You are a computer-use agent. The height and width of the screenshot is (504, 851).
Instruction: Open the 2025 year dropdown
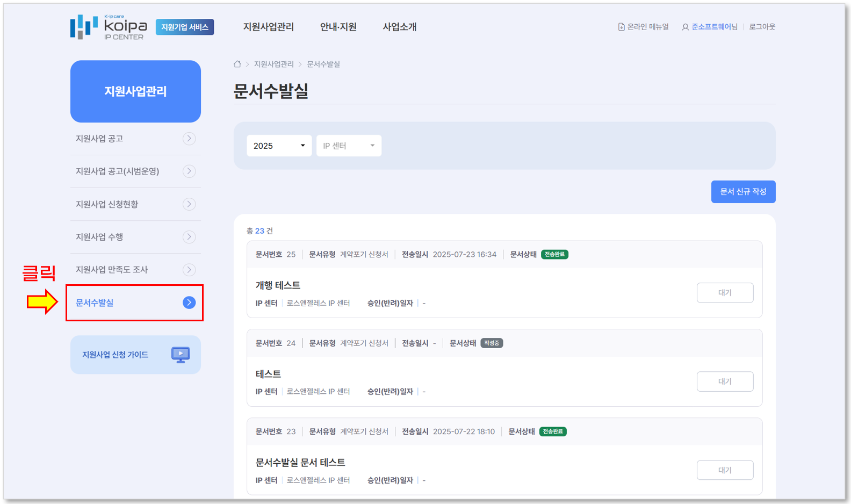point(279,146)
